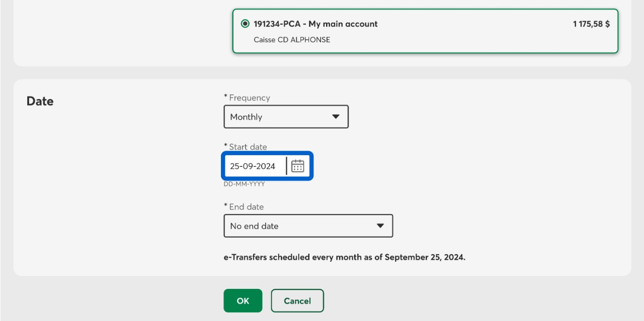
Task: Expand the End date dropdown
Action: 308,226
